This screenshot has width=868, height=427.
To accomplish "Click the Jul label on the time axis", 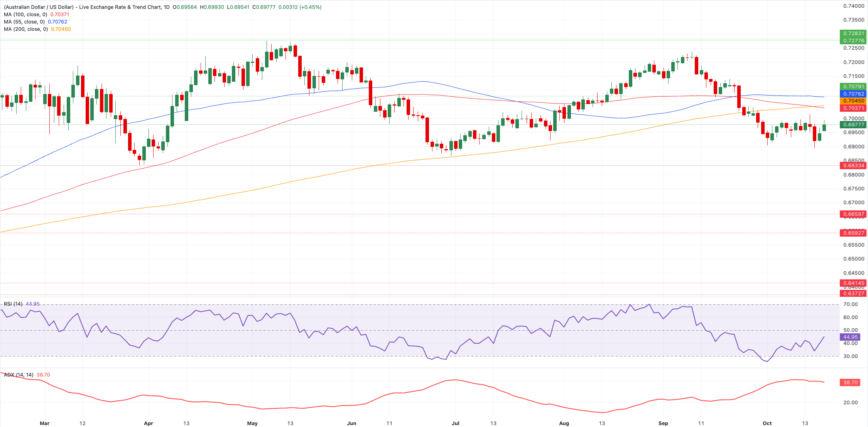I will tap(456, 423).
